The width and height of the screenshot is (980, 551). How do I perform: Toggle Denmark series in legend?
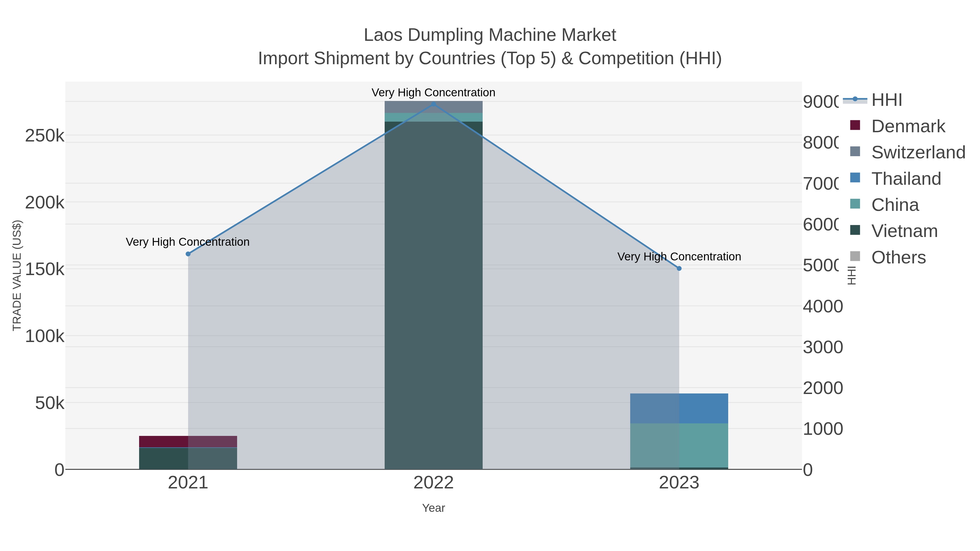(898, 126)
